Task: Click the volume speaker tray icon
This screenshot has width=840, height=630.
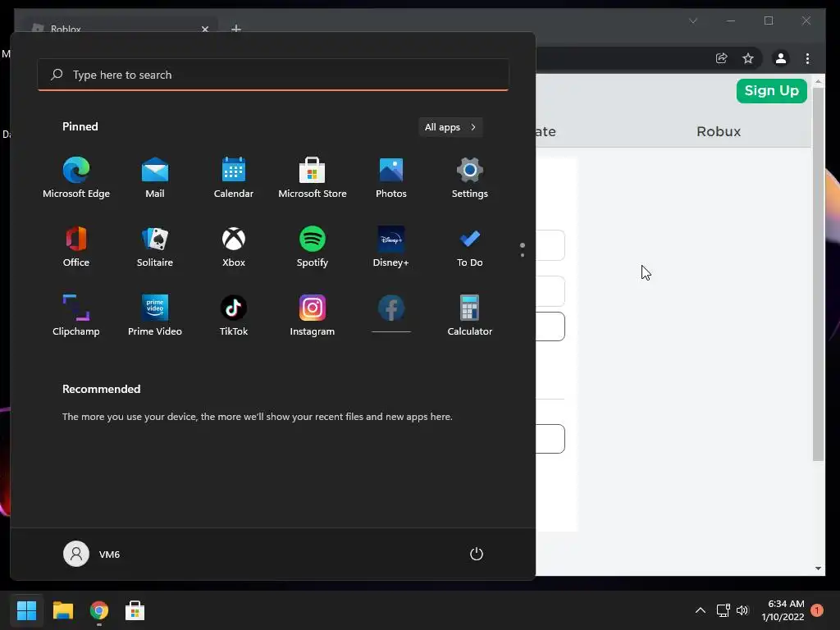Action: point(742,610)
